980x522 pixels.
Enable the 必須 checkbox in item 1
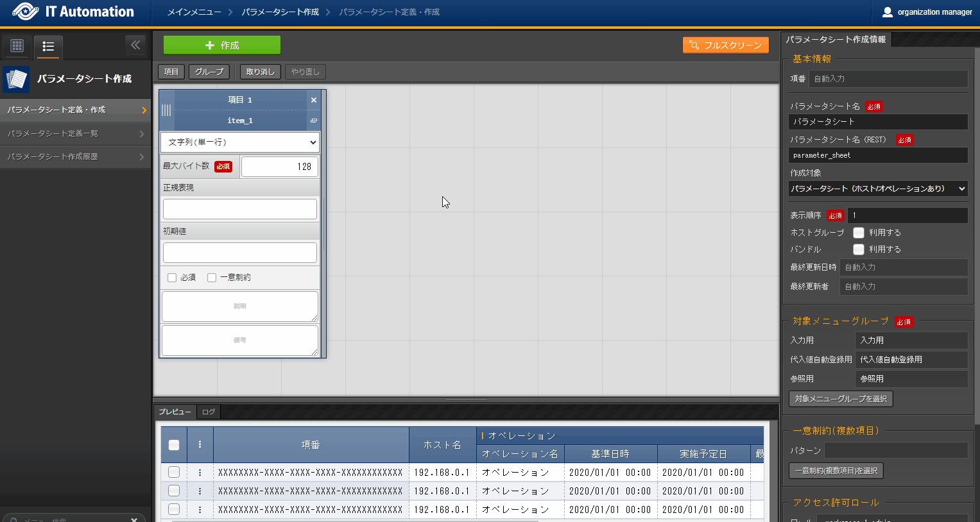coord(172,278)
